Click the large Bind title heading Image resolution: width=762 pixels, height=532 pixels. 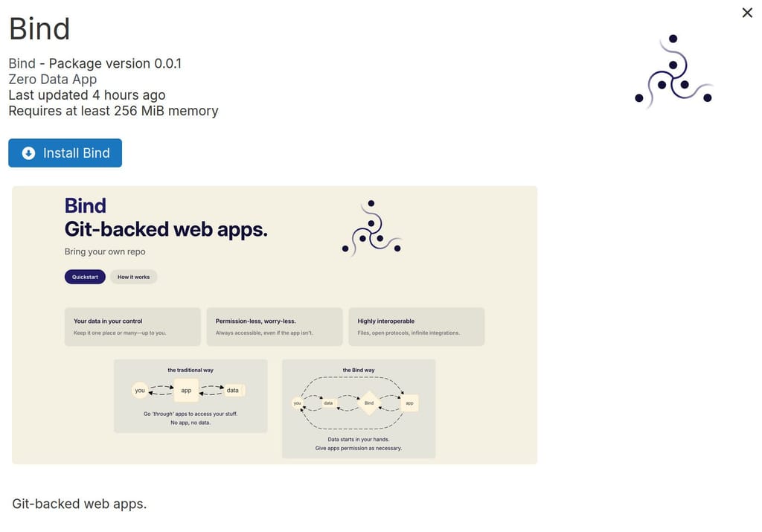tap(39, 29)
